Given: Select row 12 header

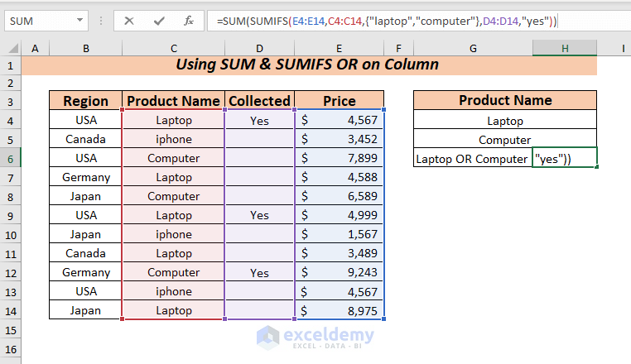Looking at the screenshot, I should (11, 272).
